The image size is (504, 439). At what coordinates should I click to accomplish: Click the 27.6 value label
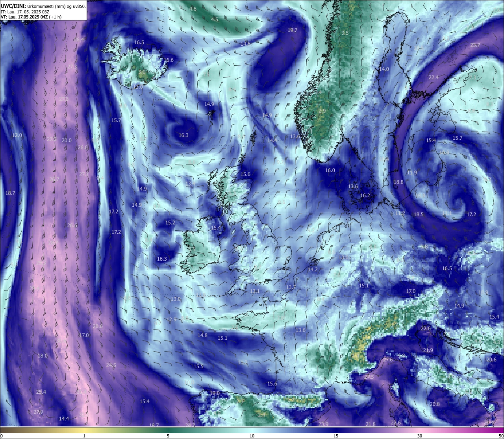tap(388, 359)
